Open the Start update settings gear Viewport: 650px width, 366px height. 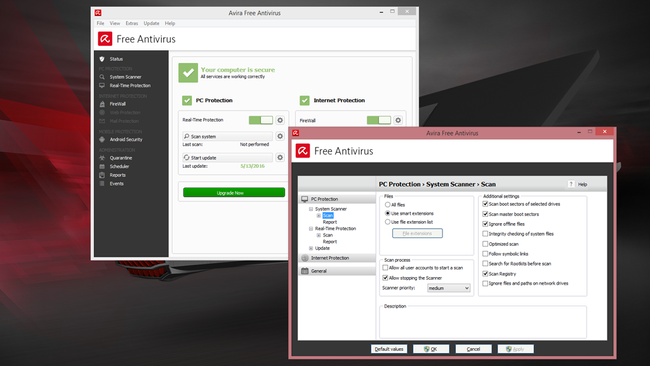point(280,158)
